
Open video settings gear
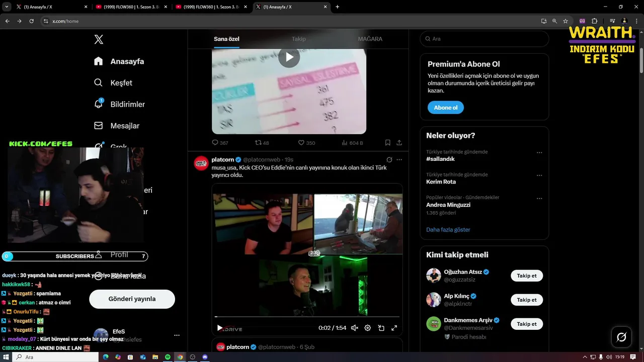click(368, 328)
